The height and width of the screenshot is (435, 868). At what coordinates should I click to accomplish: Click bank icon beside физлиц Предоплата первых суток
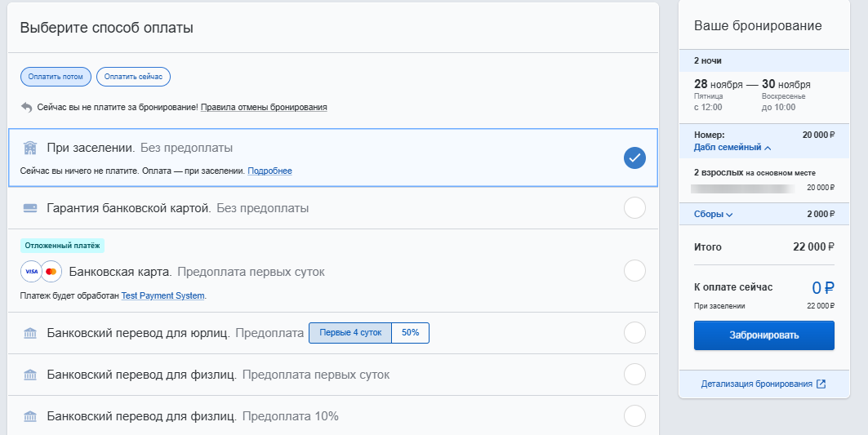30,375
